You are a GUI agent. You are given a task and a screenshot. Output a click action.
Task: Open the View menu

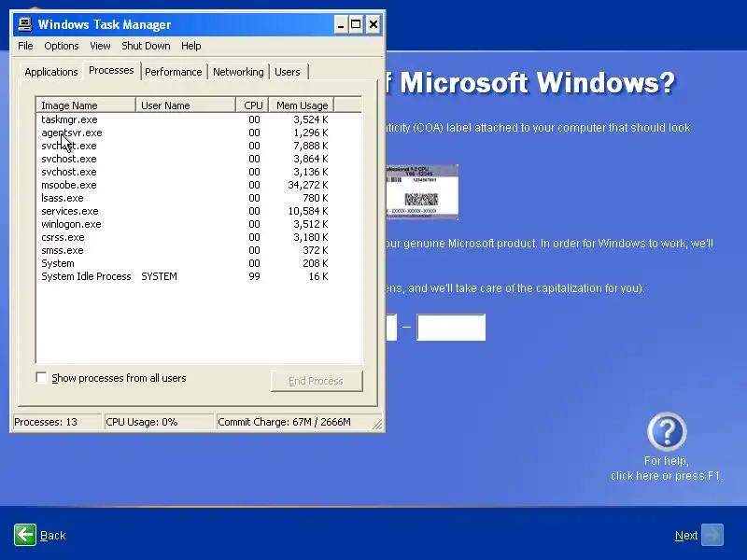[x=100, y=46]
